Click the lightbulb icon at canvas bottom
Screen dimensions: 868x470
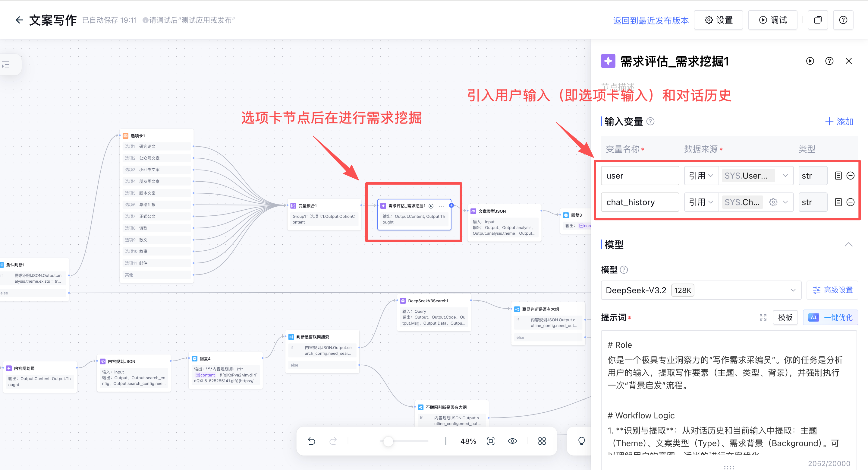pyautogui.click(x=582, y=441)
